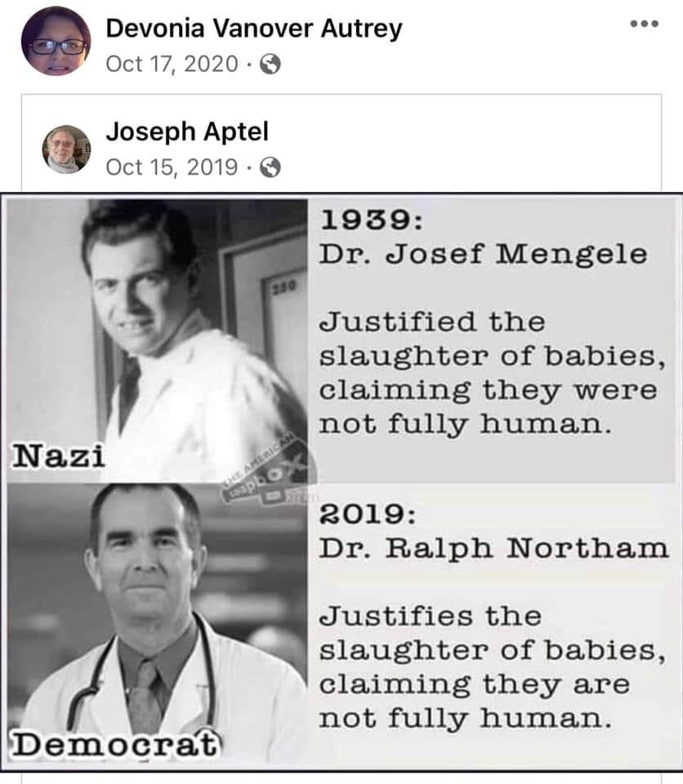
Task: Visit Joseph Aptel's profile name link
Action: 187,131
